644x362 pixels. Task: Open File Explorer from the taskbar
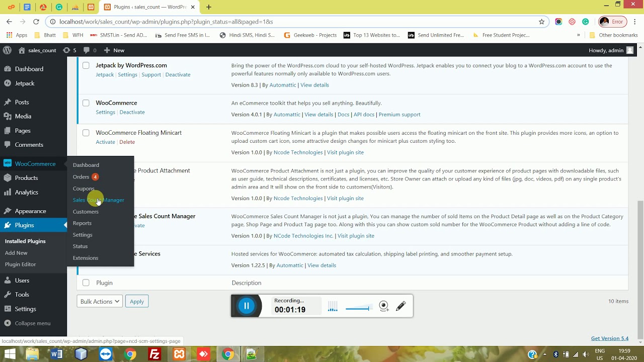coord(32,354)
